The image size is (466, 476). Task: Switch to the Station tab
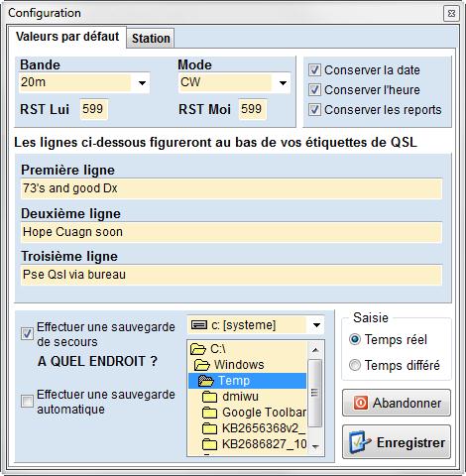151,39
